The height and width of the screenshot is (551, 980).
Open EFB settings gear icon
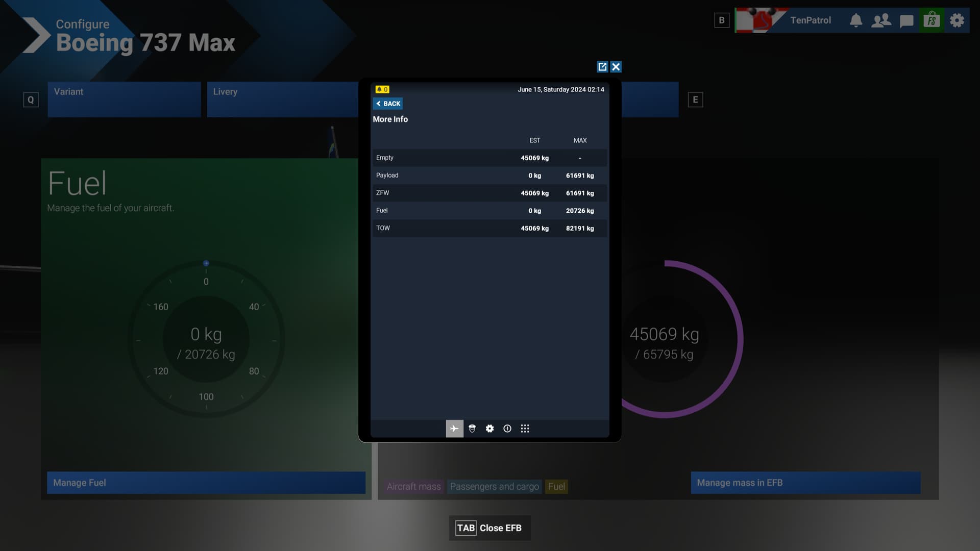coord(489,429)
